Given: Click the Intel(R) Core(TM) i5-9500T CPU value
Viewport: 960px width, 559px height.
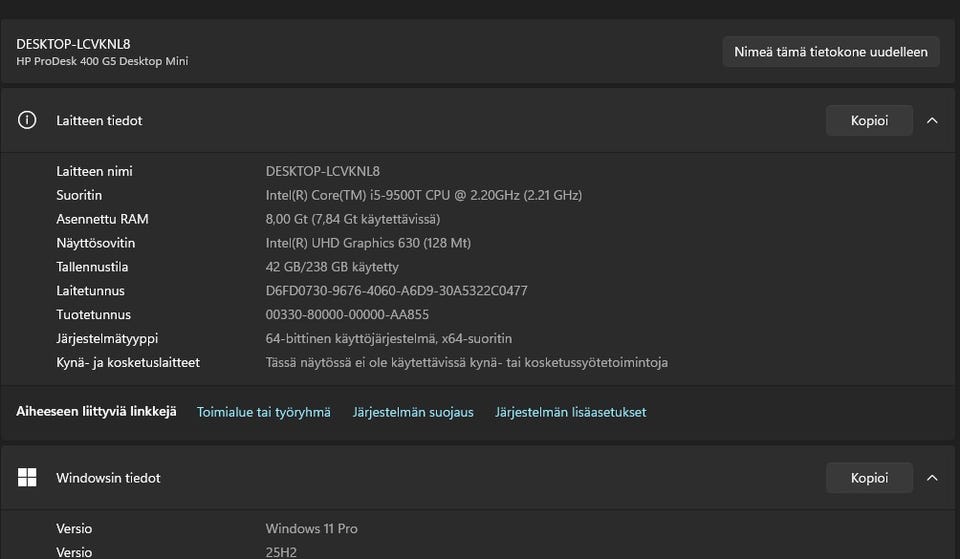Looking at the screenshot, I should point(424,195).
